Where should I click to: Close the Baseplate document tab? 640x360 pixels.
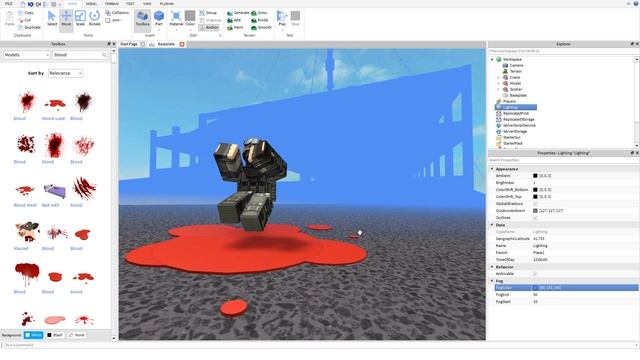coord(182,44)
